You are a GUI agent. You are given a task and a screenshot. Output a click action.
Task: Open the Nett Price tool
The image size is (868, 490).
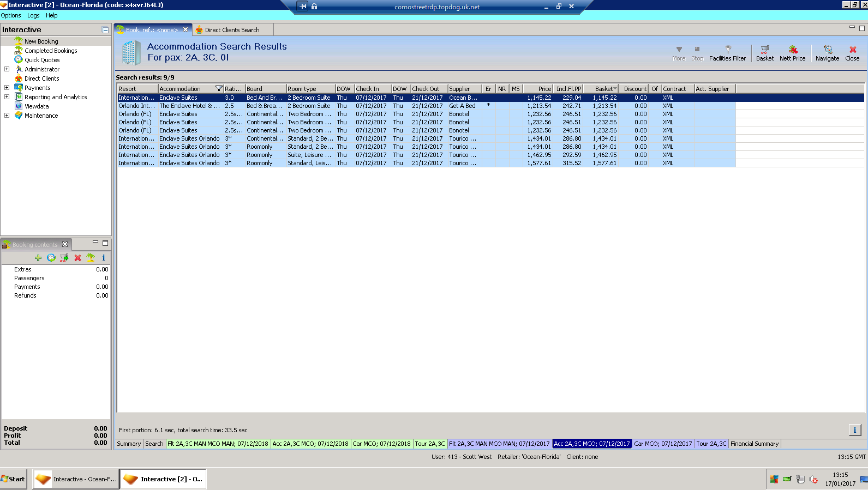coord(792,50)
